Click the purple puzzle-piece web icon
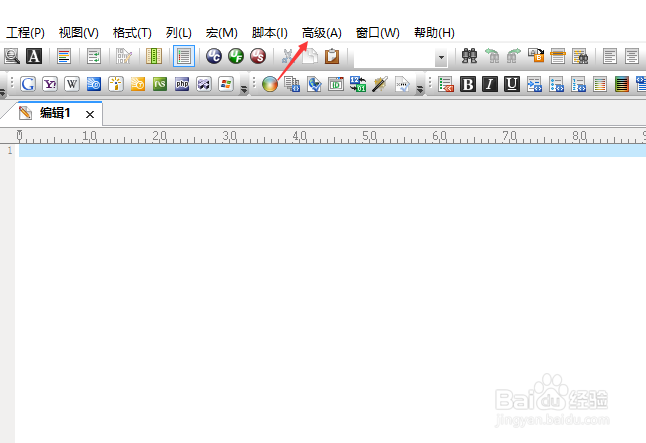The width and height of the screenshot is (646, 443). pos(204,84)
